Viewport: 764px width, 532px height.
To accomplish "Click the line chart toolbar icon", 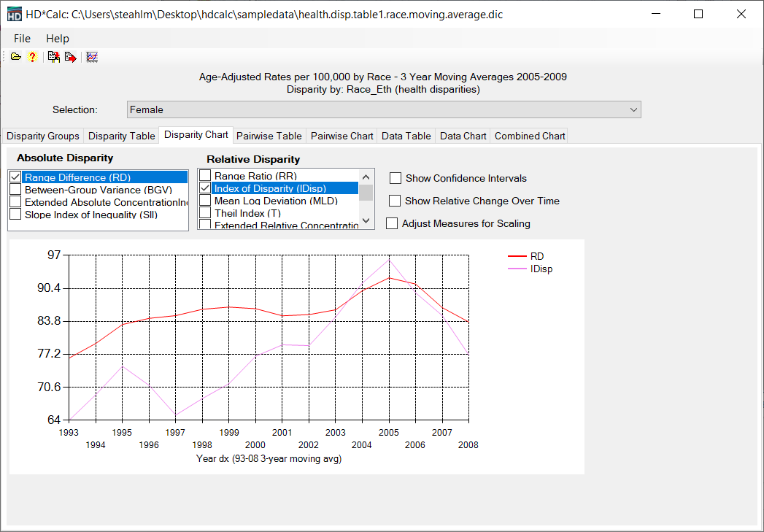I will [x=92, y=57].
